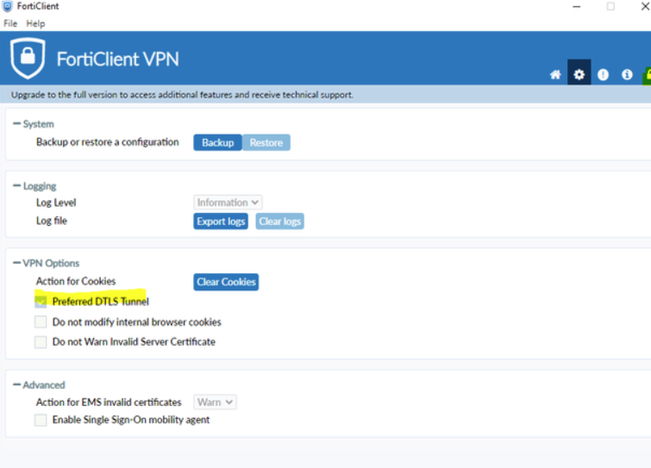Click the green lock icon at header edge
Image resolution: width=651 pixels, height=468 pixels.
tap(647, 75)
